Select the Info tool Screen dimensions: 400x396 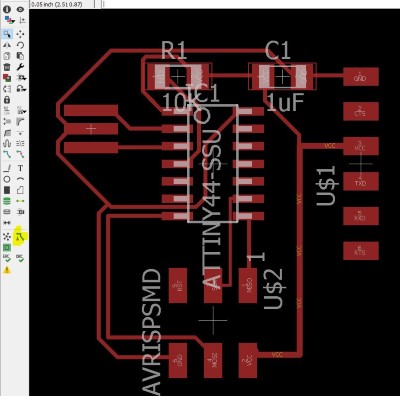pos(7,9)
